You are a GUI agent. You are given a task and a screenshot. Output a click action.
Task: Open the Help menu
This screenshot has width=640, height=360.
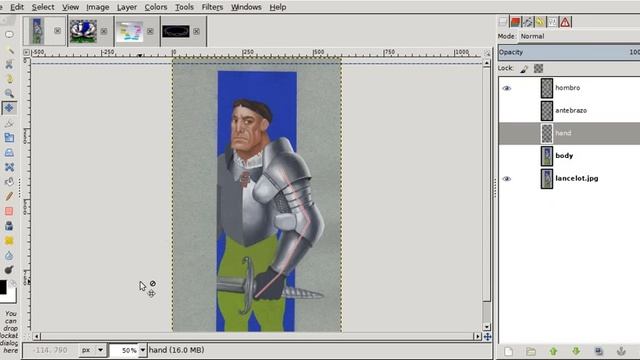(x=278, y=7)
